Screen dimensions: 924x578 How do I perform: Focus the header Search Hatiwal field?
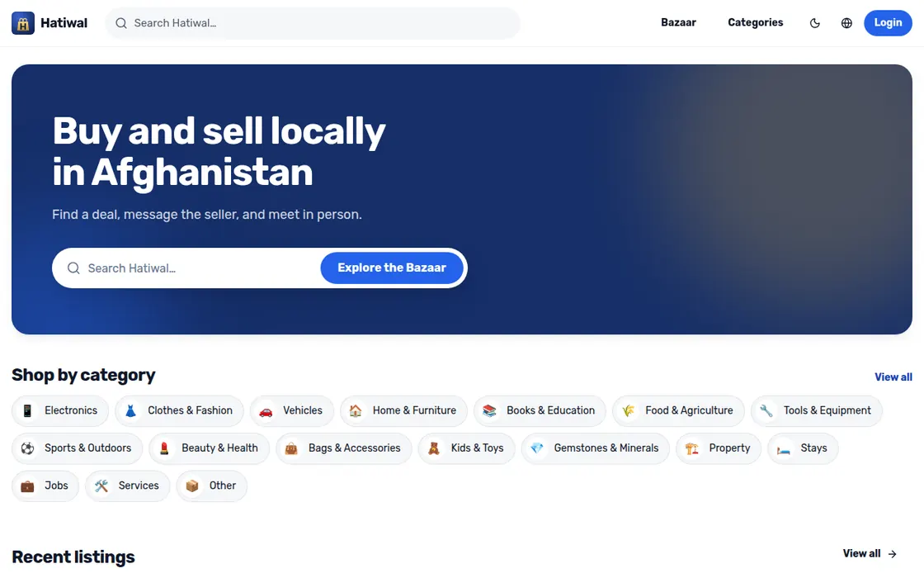(313, 23)
